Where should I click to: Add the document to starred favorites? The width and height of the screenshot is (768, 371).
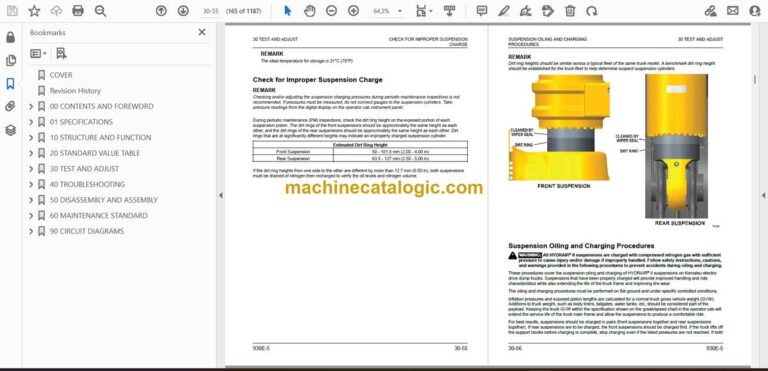[x=34, y=11]
